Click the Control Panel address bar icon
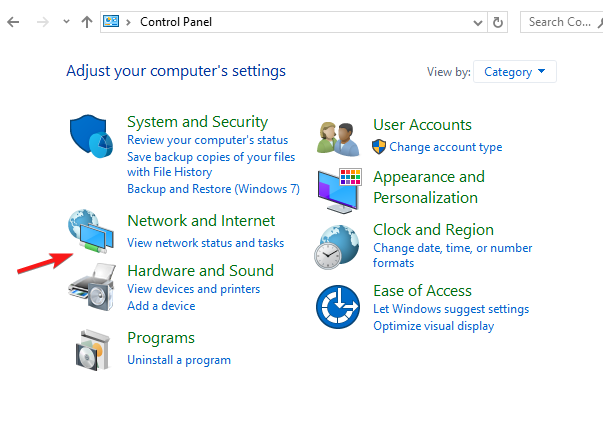This screenshot has height=425, width=603. (x=111, y=22)
